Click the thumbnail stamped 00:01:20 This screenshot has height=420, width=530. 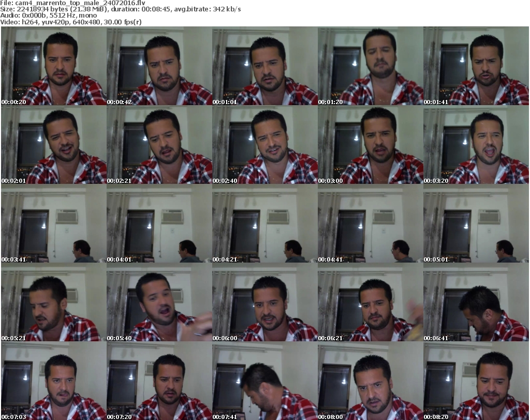point(371,66)
